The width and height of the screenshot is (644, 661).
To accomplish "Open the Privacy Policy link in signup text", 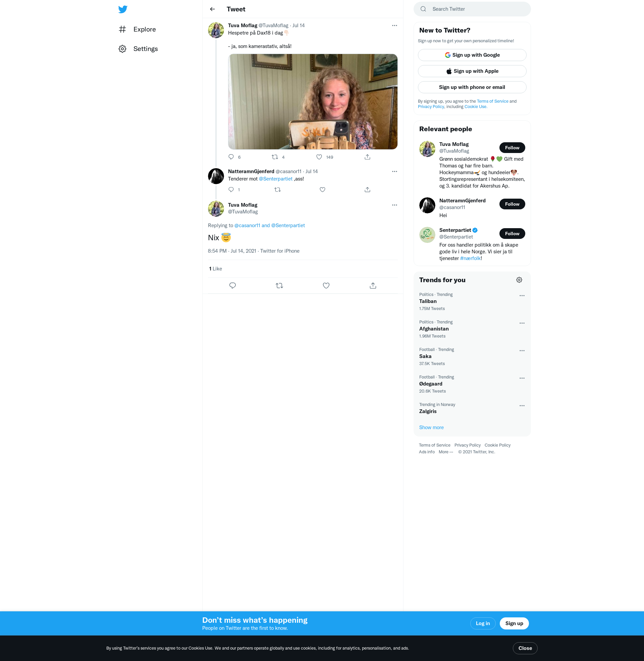I will click(x=431, y=107).
